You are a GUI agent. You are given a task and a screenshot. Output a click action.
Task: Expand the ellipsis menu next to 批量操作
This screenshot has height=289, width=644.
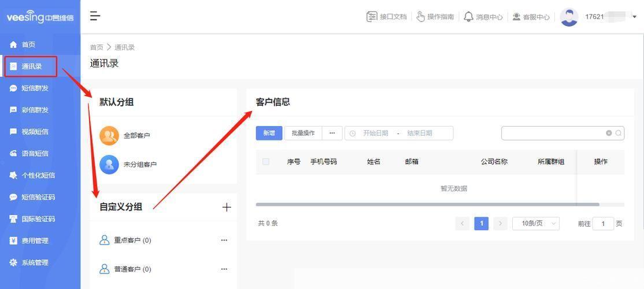[332, 133]
